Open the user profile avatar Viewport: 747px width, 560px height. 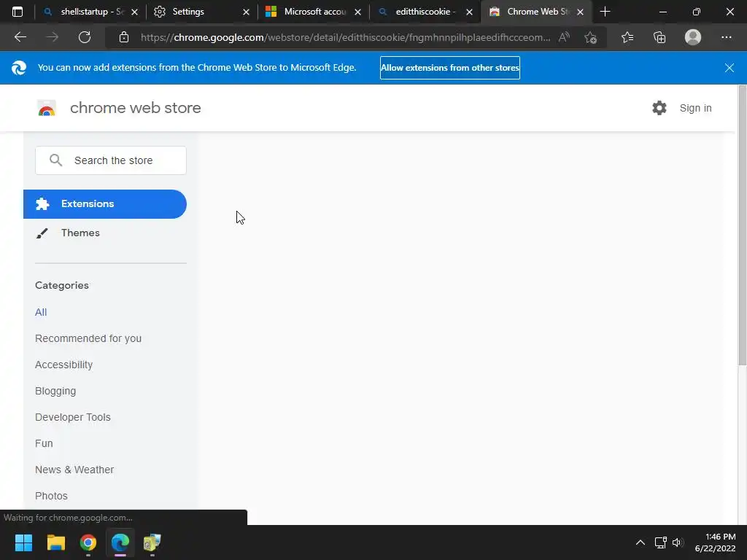pos(693,37)
